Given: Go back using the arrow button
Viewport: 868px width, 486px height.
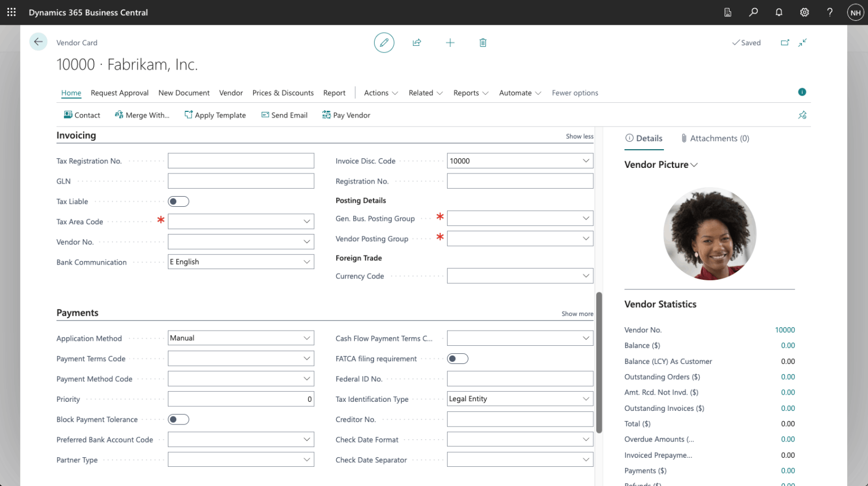Looking at the screenshot, I should pyautogui.click(x=38, y=42).
